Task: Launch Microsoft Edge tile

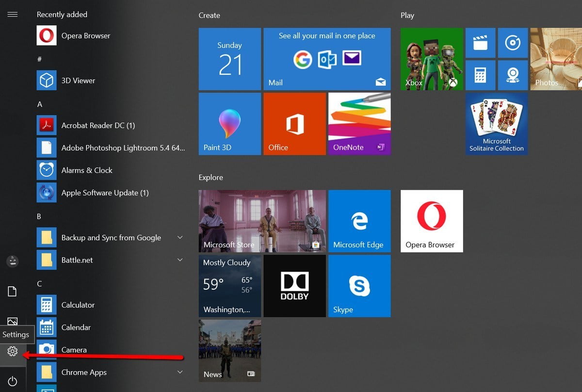Action: tap(359, 221)
